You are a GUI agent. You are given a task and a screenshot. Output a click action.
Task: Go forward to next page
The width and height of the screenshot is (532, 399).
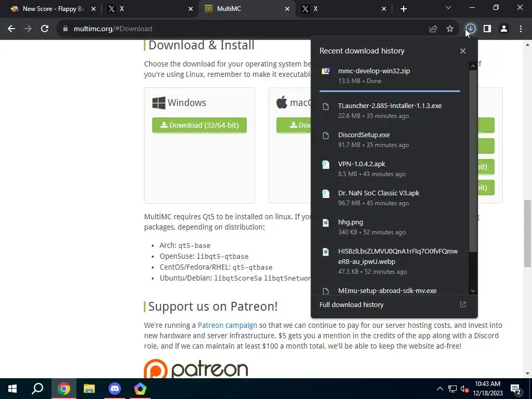(x=28, y=29)
